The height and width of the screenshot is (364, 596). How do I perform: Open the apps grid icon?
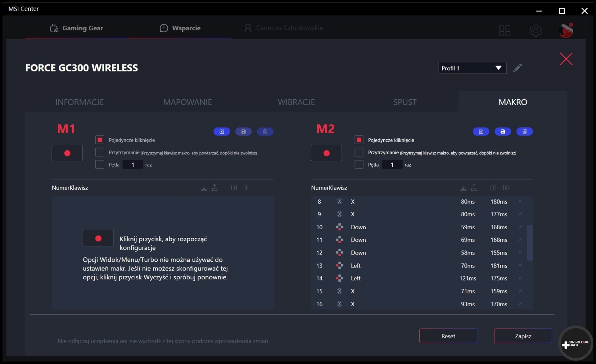pyautogui.click(x=504, y=30)
